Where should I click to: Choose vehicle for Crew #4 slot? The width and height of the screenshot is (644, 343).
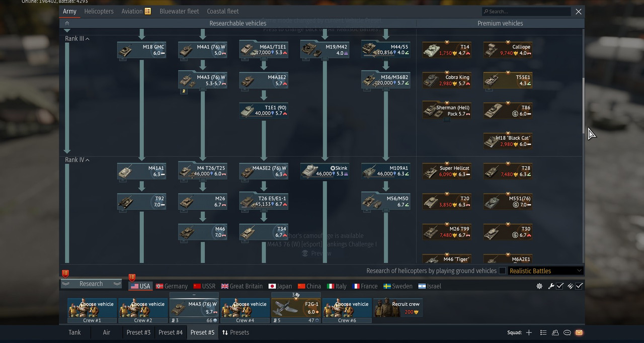pyautogui.click(x=245, y=311)
